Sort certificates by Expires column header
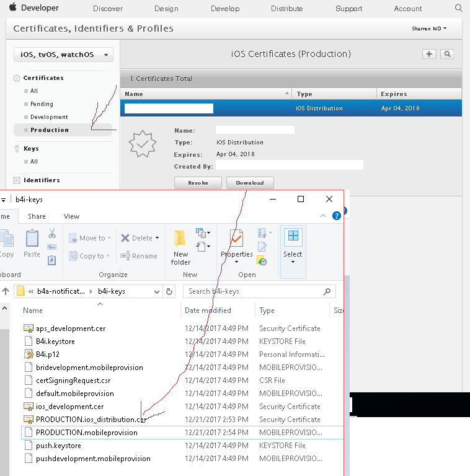This screenshot has height=476, width=470. [419, 94]
